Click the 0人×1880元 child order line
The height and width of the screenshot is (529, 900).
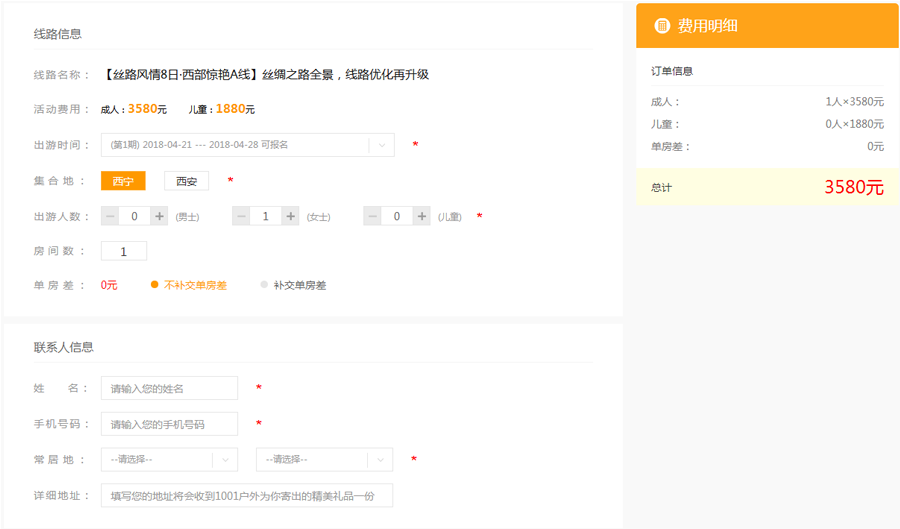pyautogui.click(x=767, y=124)
